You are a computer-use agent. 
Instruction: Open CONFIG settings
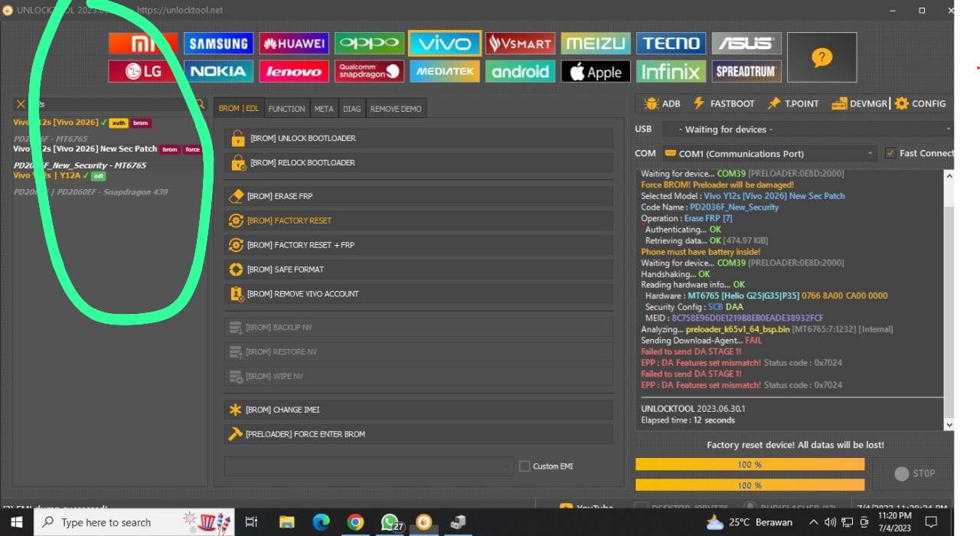(921, 103)
